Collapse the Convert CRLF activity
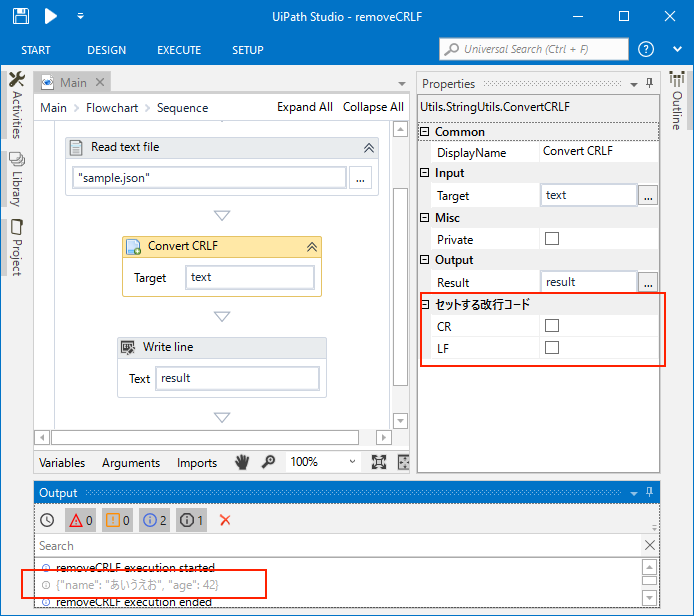This screenshot has width=694, height=616. (311, 247)
